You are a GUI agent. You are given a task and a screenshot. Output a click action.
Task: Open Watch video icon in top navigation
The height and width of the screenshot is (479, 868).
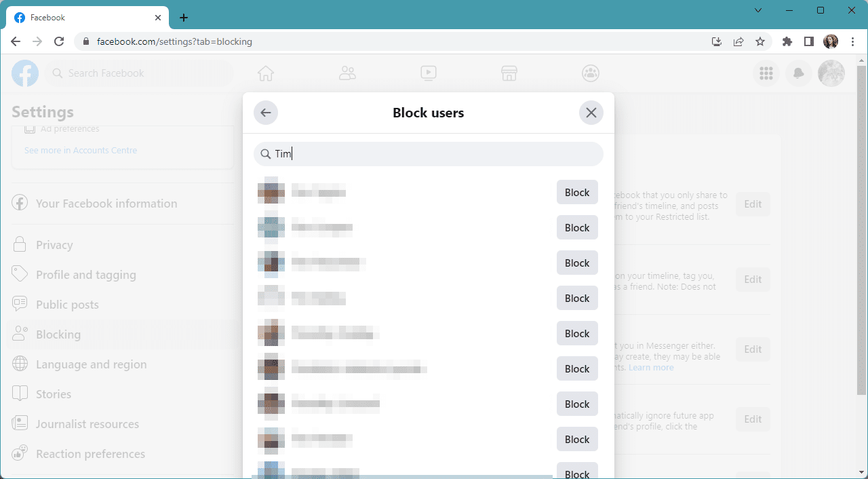(x=428, y=73)
